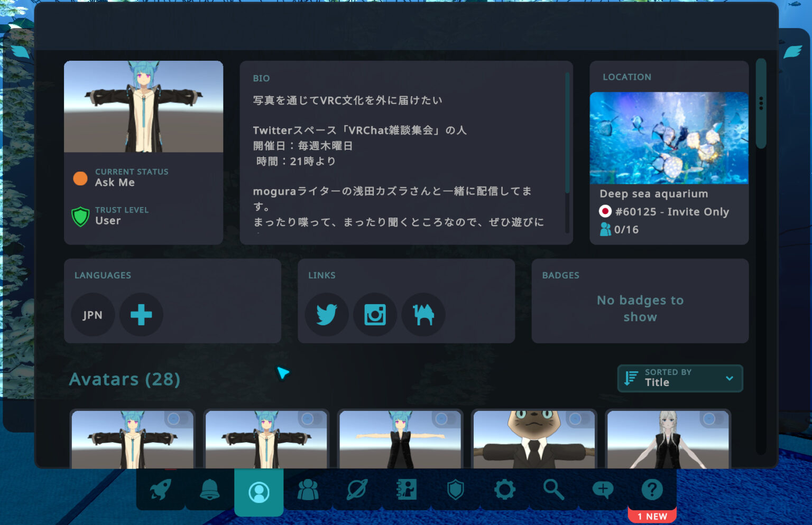Toggle favorite on the cat-suit avatar thumbnail
The width and height of the screenshot is (812, 525).
[x=575, y=419]
